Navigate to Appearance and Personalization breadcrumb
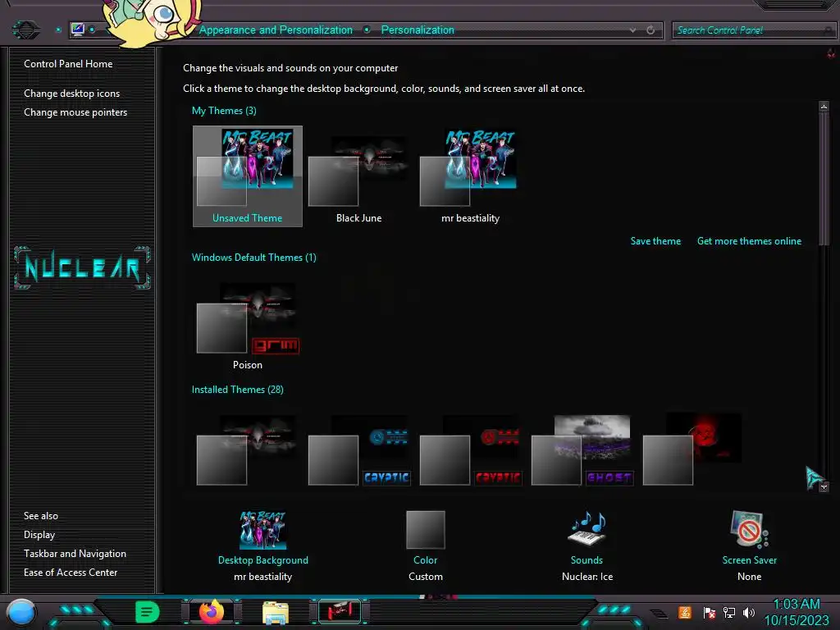 276,30
